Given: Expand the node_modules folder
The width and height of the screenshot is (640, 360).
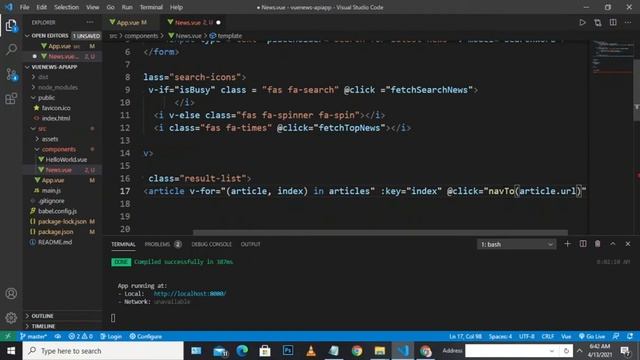Looking at the screenshot, I should point(62,87).
